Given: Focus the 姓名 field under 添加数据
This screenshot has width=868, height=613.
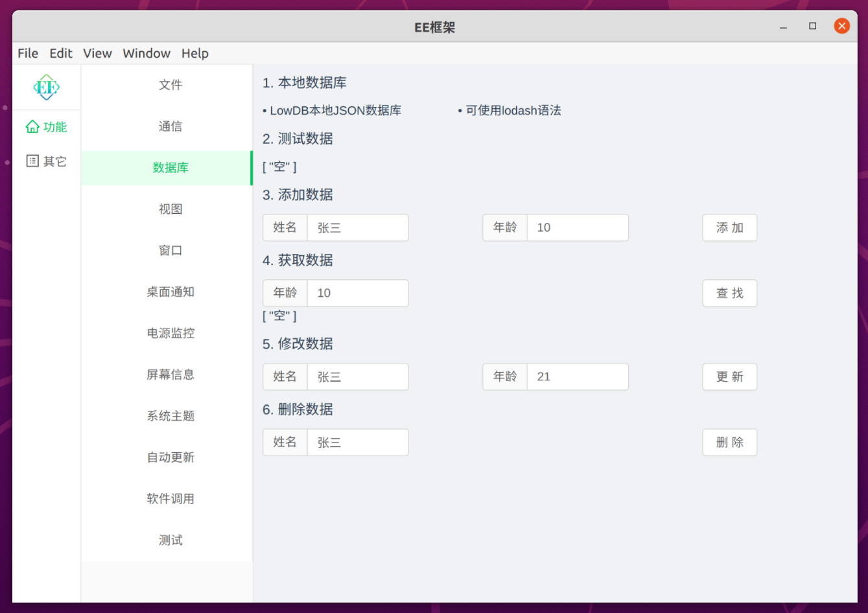Looking at the screenshot, I should click(x=357, y=227).
